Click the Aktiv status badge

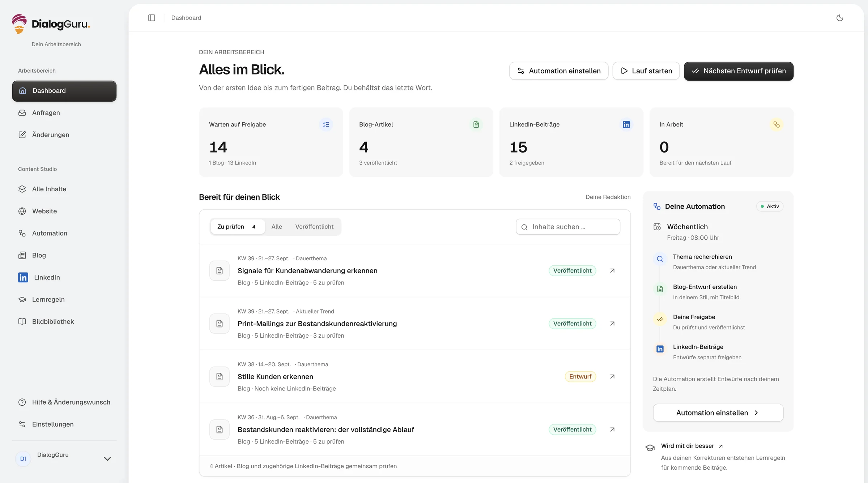coord(770,206)
